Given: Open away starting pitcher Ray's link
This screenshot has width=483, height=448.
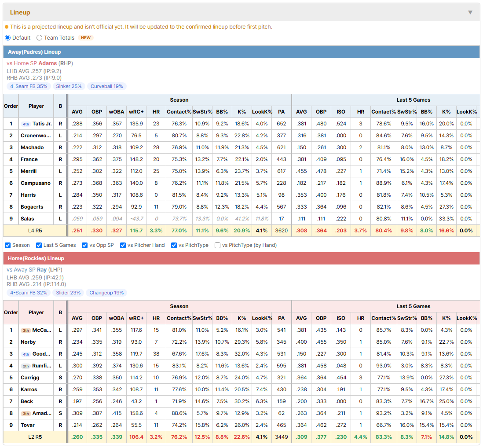Looking at the screenshot, I should [x=42, y=270].
